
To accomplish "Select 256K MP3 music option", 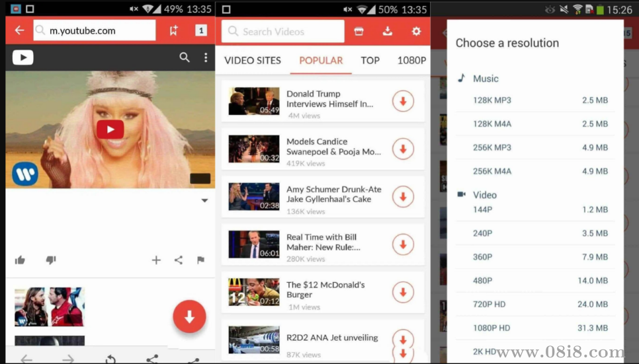I will [535, 147].
